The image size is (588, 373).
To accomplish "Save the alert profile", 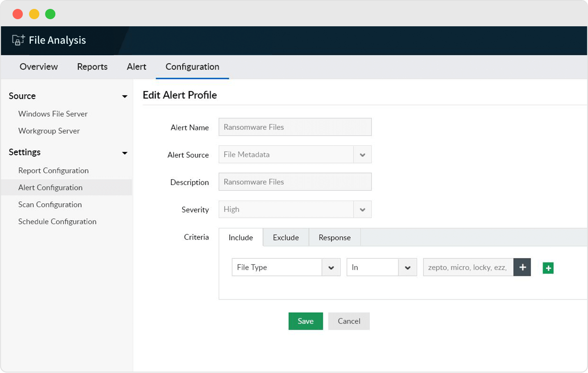I will [306, 321].
